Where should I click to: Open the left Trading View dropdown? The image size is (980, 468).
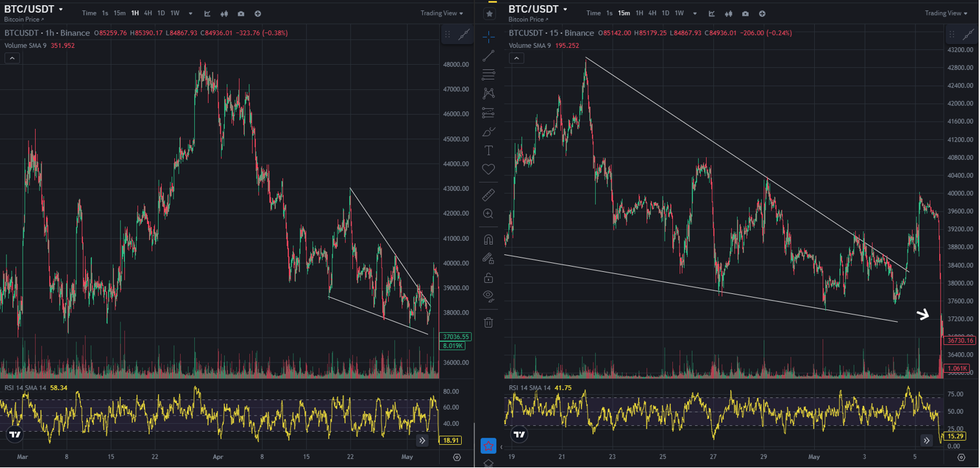pos(442,13)
